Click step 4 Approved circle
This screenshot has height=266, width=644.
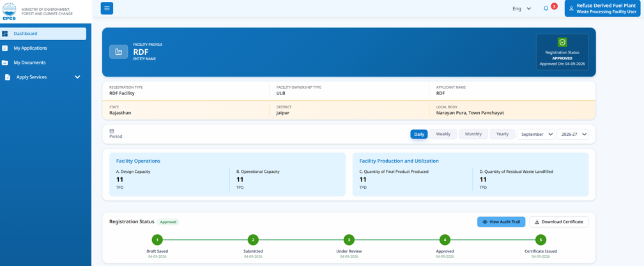tap(445, 240)
